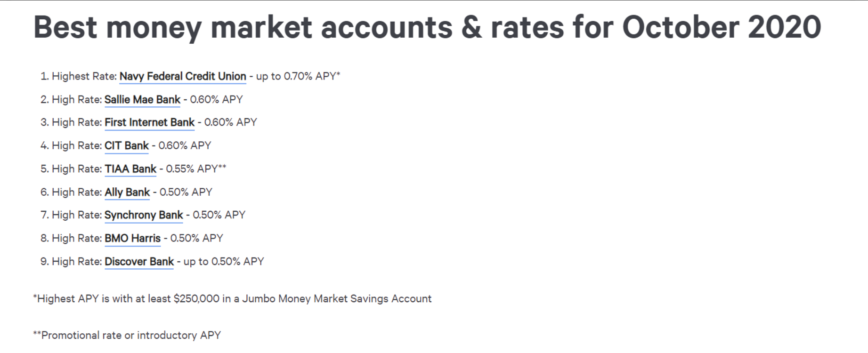Click the '0.50% APY' text beside Ally Bank
The image size is (868, 353).
tap(186, 192)
